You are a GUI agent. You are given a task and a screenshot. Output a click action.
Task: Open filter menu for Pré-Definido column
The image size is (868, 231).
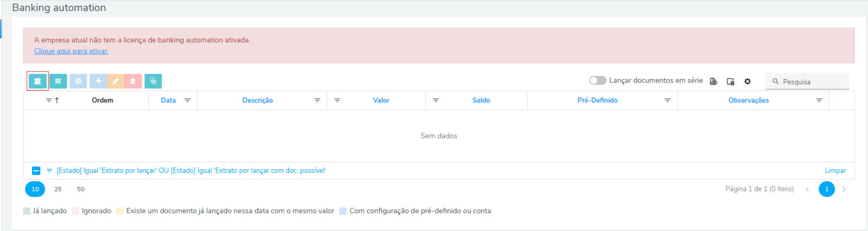point(667,100)
